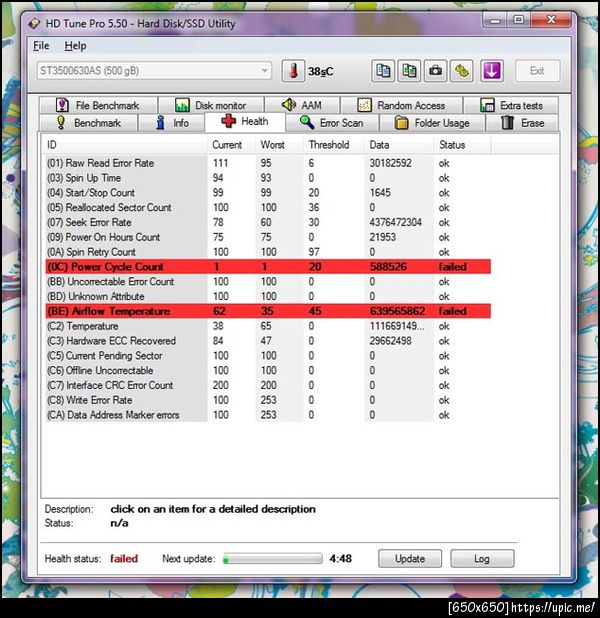Select the Spin Retry Count row

268,252
